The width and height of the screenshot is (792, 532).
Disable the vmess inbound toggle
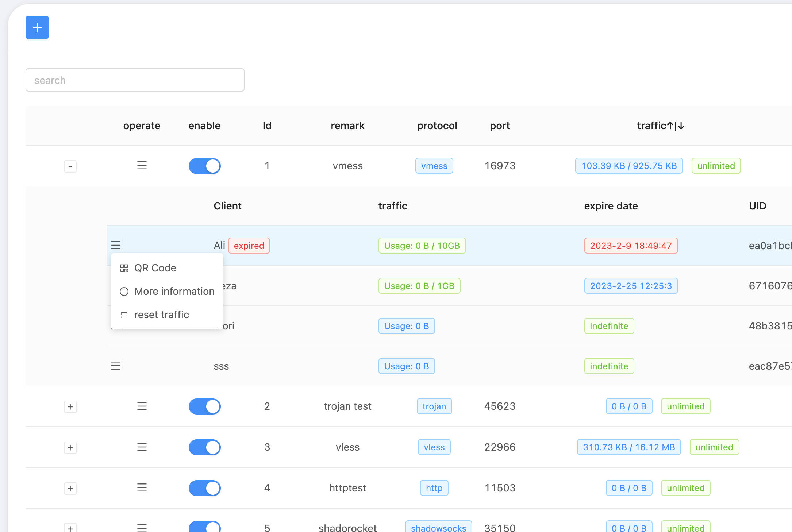pyautogui.click(x=204, y=166)
